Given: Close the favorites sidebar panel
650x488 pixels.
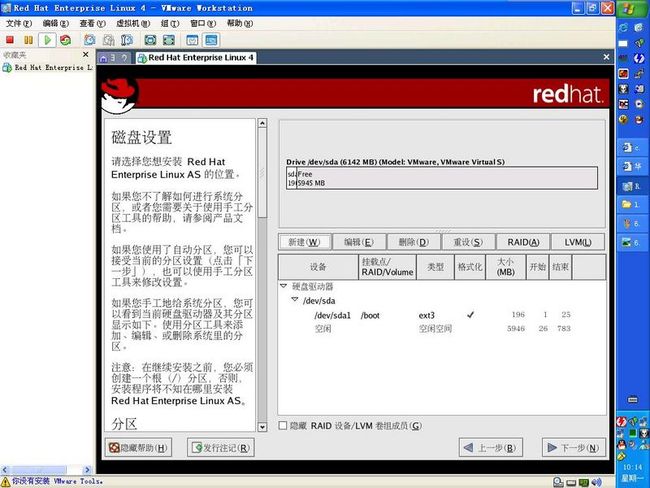Looking at the screenshot, I should pyautogui.click(x=85, y=54).
